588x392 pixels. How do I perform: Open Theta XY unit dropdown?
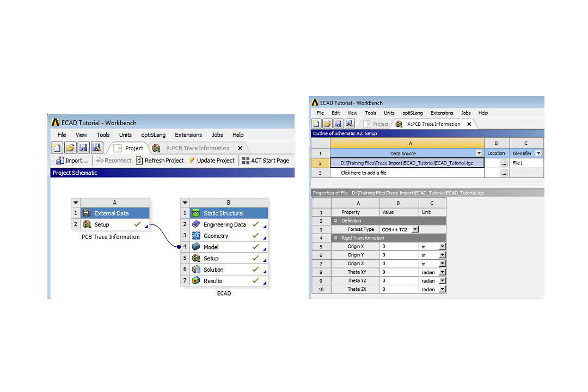coord(443,272)
